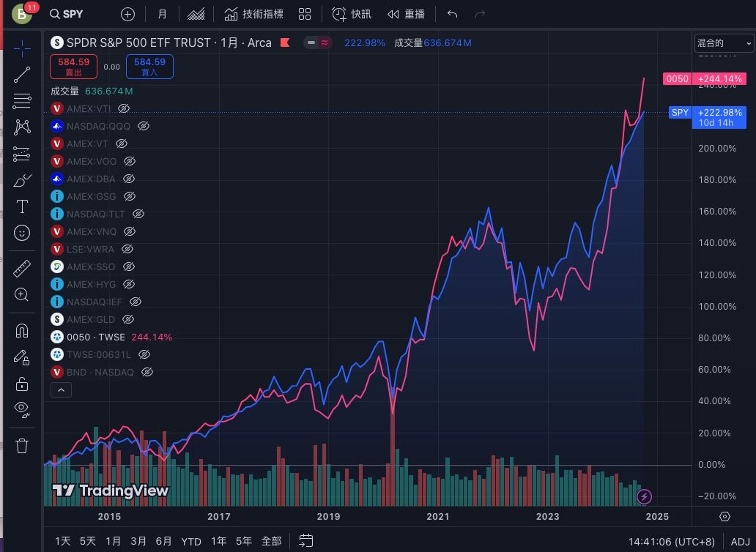Select the emoji sticker tool
Viewport: 756px width, 552px height.
[22, 233]
